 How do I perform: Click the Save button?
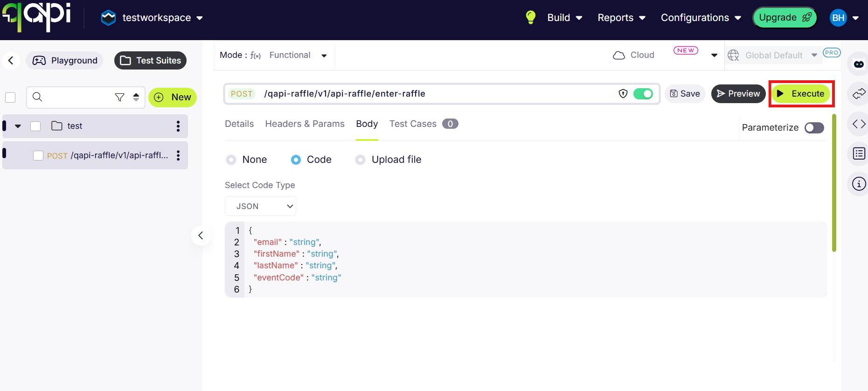coord(685,94)
